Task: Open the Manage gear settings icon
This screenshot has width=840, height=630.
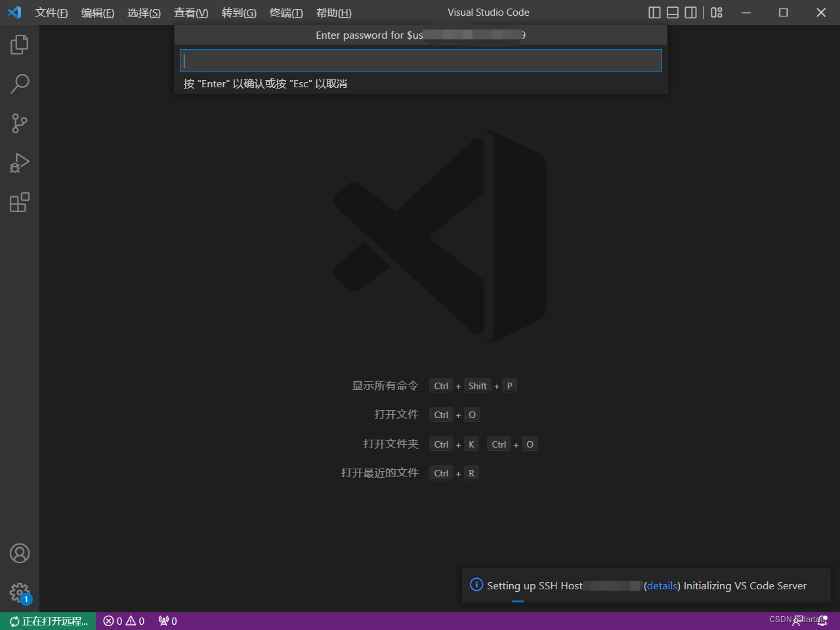Action: click(20, 593)
